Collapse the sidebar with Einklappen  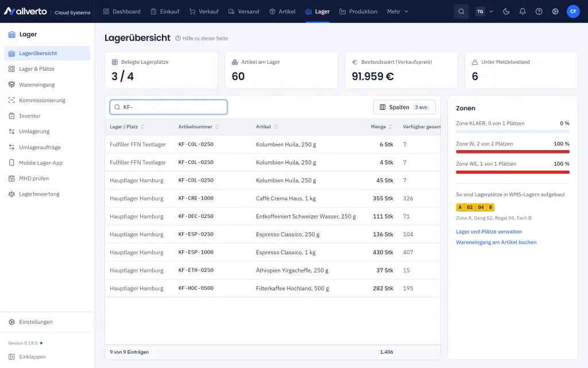tap(27, 356)
